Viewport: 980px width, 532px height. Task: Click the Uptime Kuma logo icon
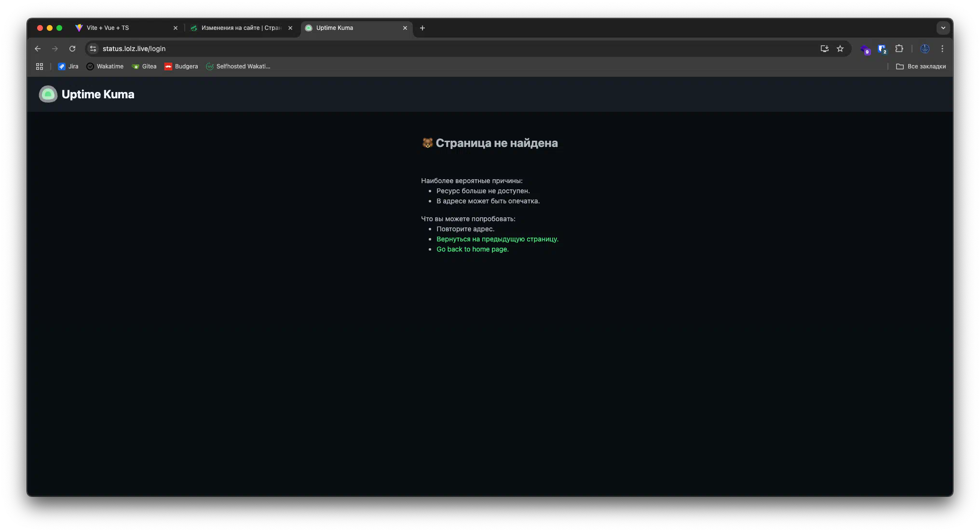coord(48,94)
